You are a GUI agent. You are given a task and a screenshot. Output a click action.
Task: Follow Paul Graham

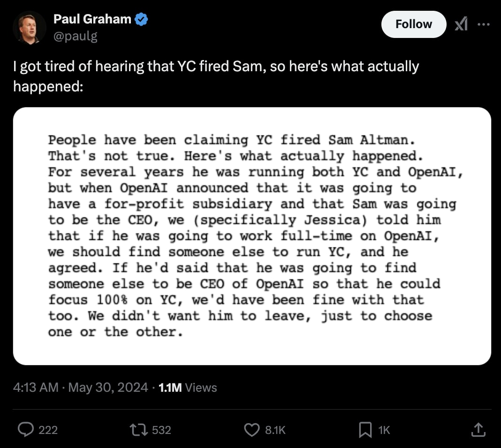413,24
